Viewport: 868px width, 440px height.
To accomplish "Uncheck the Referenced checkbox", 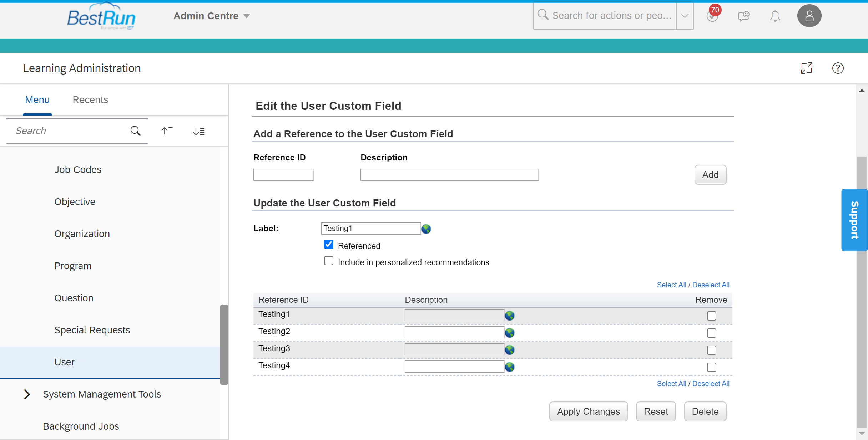I will point(329,244).
